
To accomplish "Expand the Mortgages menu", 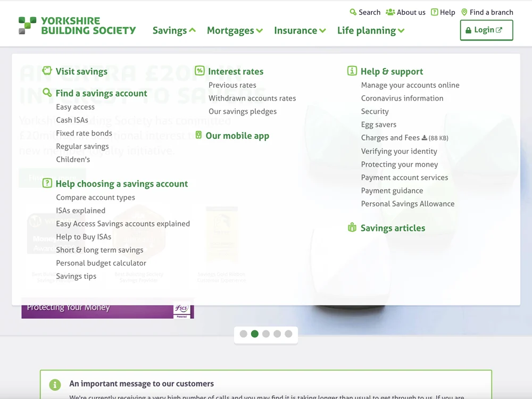I will point(235,30).
